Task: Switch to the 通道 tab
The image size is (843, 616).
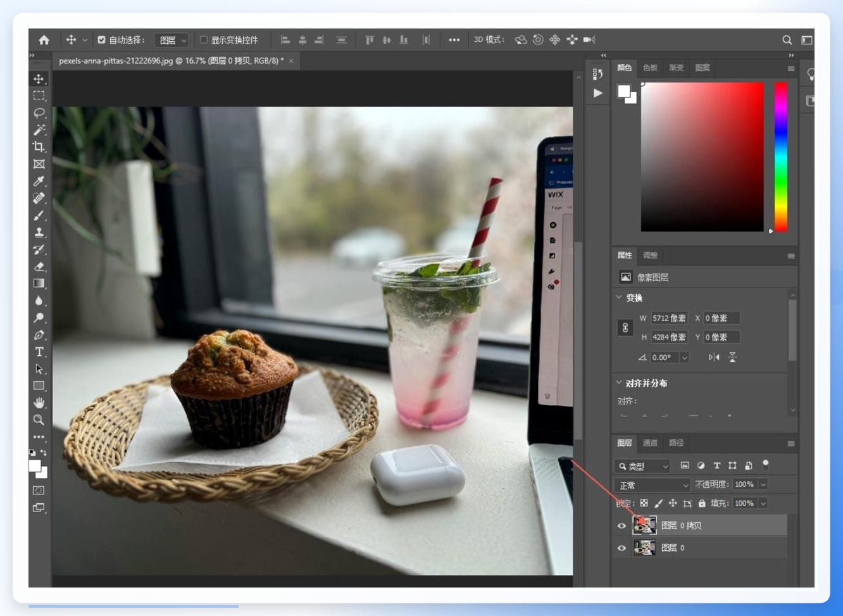Action: (650, 443)
